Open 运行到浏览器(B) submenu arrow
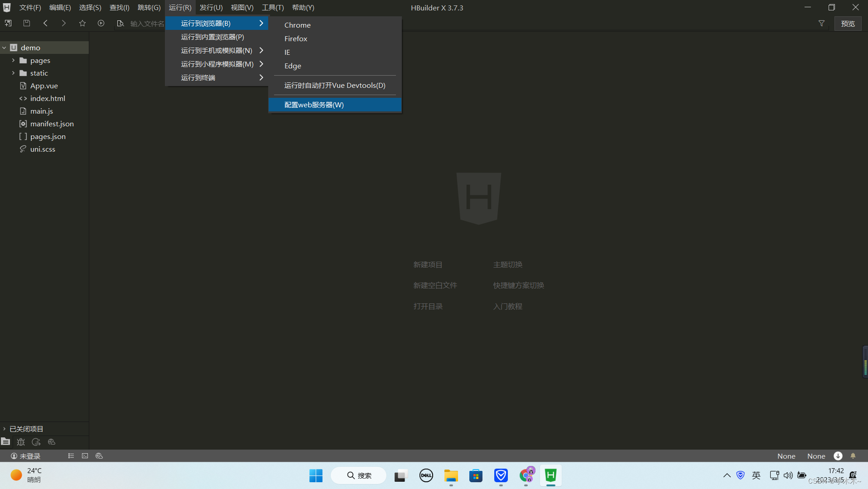This screenshot has height=489, width=868. point(261,23)
